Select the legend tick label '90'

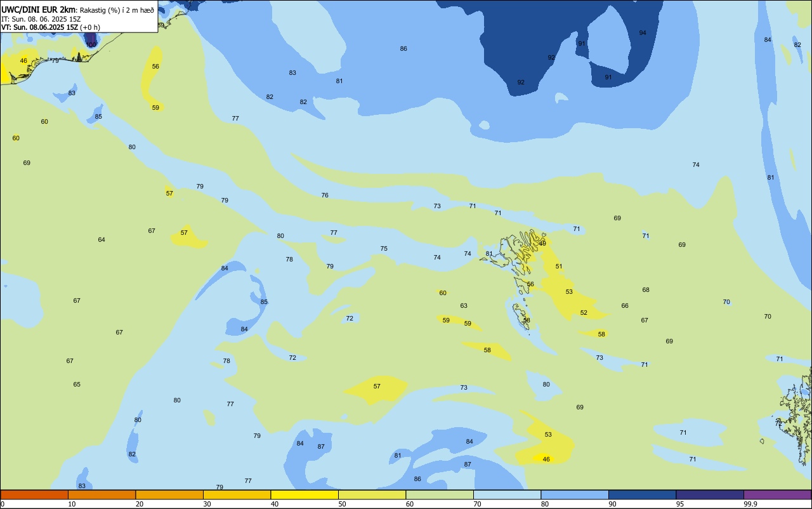[x=612, y=504]
